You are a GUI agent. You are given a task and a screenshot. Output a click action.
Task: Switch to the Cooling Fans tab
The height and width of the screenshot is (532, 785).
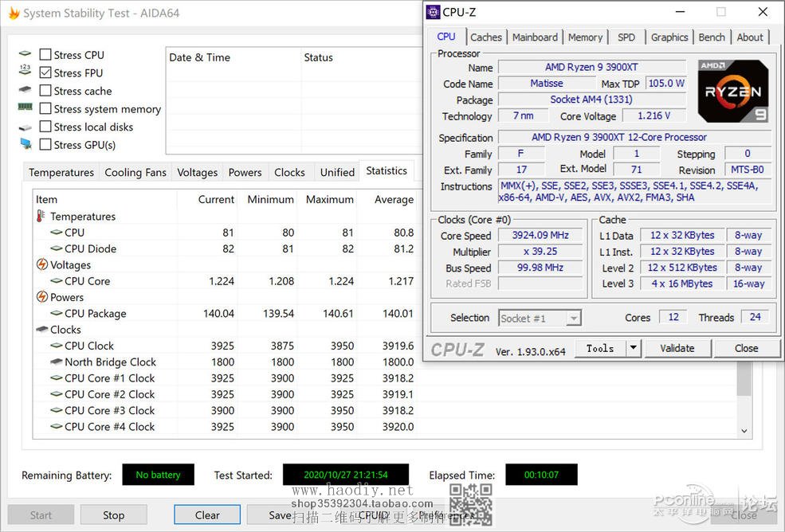click(135, 172)
